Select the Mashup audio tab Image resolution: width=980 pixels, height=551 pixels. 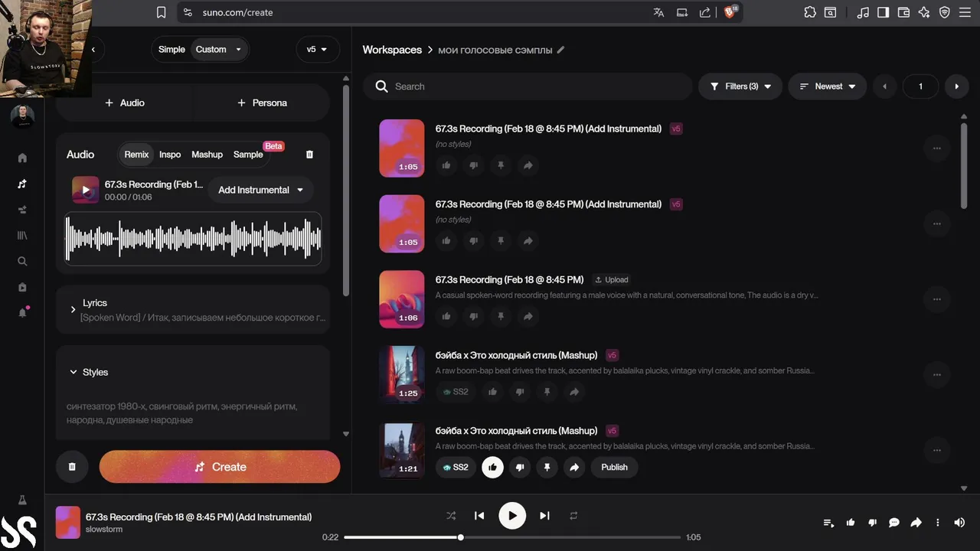(207, 155)
